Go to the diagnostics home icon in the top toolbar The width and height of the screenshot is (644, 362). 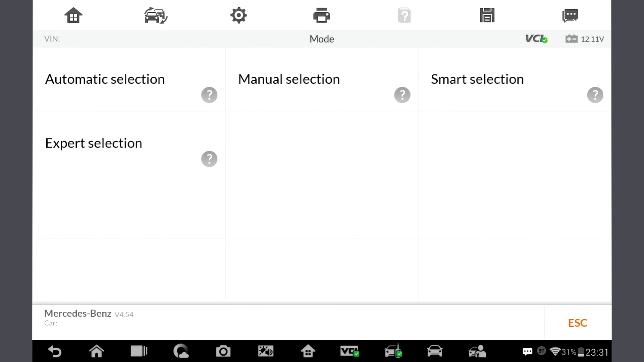[73, 15]
